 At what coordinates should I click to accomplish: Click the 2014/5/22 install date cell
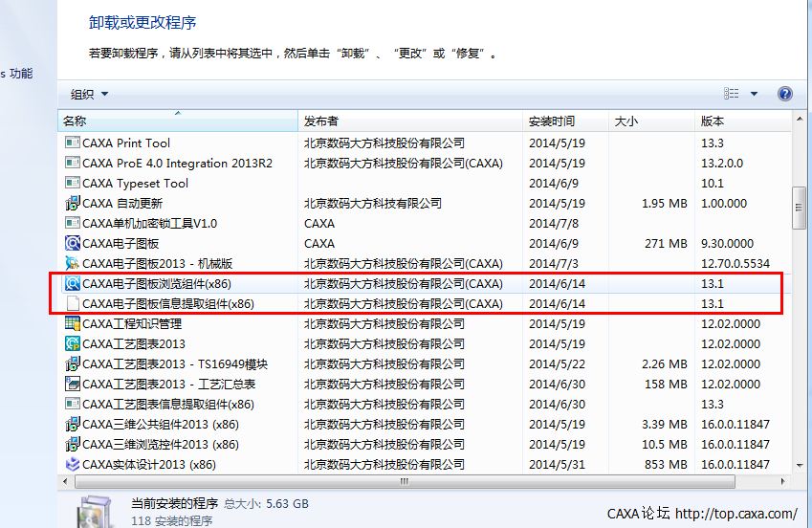(x=558, y=363)
